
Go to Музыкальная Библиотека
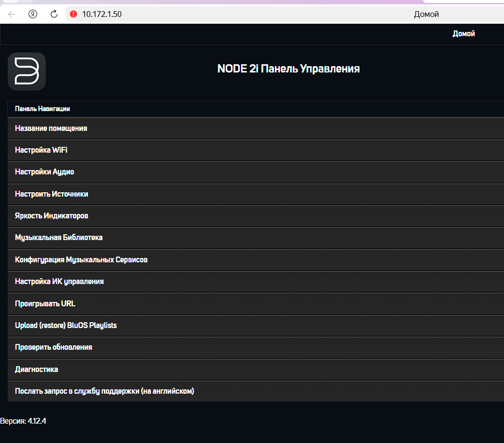tap(58, 238)
